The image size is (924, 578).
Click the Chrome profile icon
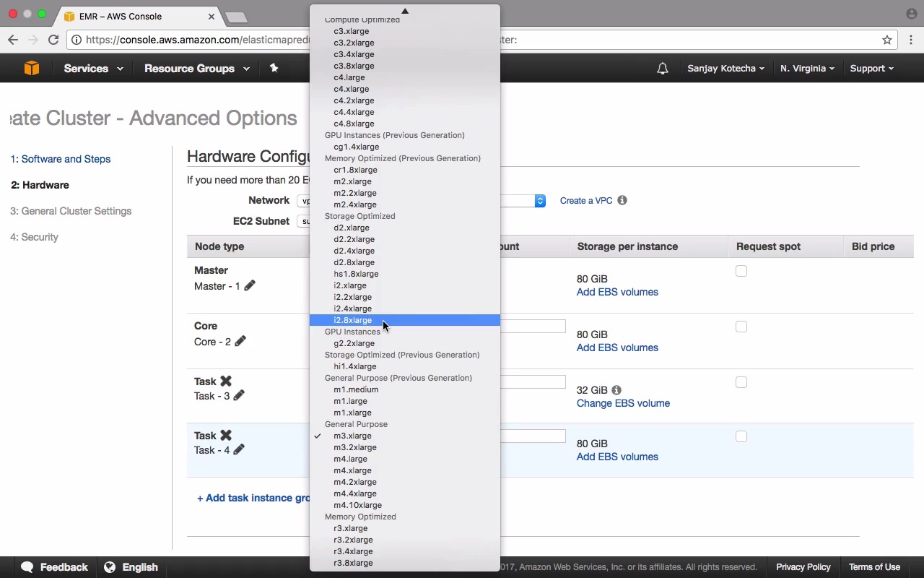point(912,14)
